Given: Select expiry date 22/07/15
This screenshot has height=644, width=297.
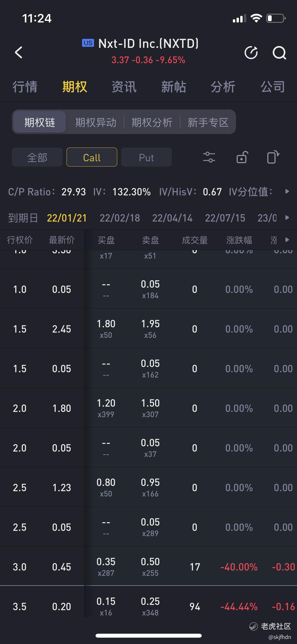Looking at the screenshot, I should (225, 218).
